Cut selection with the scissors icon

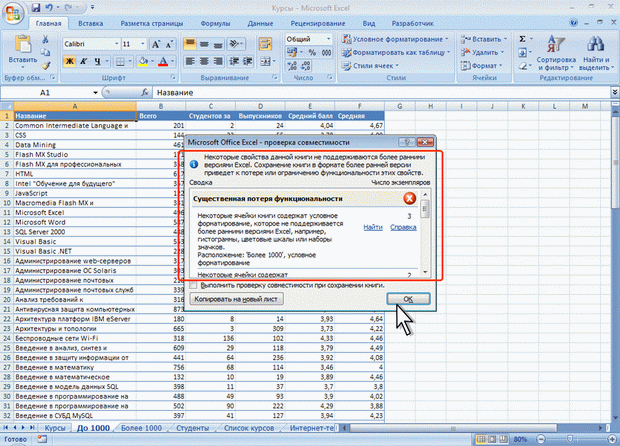click(45, 39)
